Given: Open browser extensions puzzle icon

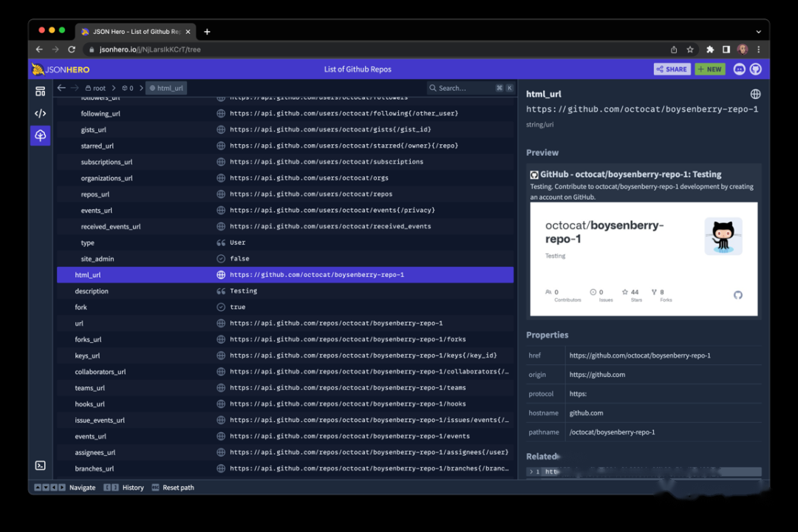Looking at the screenshot, I should [710, 50].
